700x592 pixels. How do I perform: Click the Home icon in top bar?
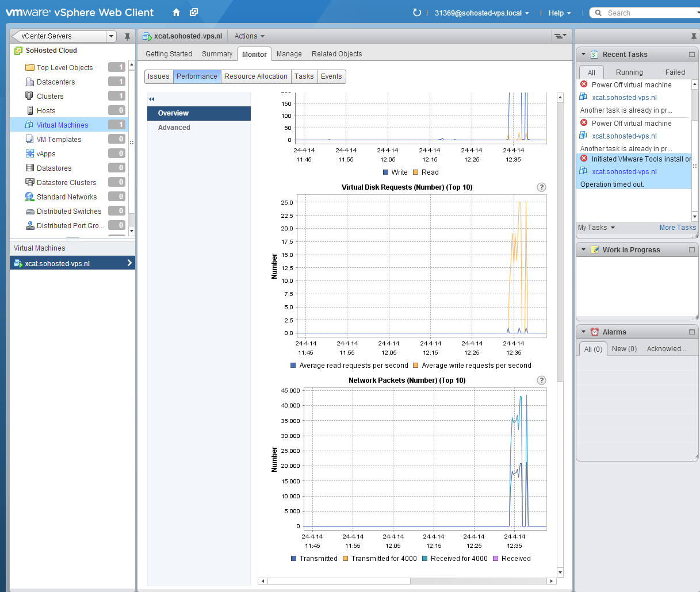176,13
